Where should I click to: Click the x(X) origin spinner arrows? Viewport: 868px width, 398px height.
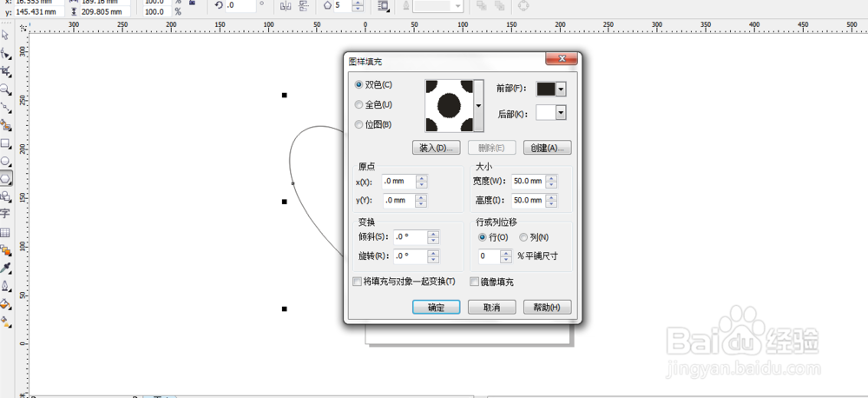point(422,182)
